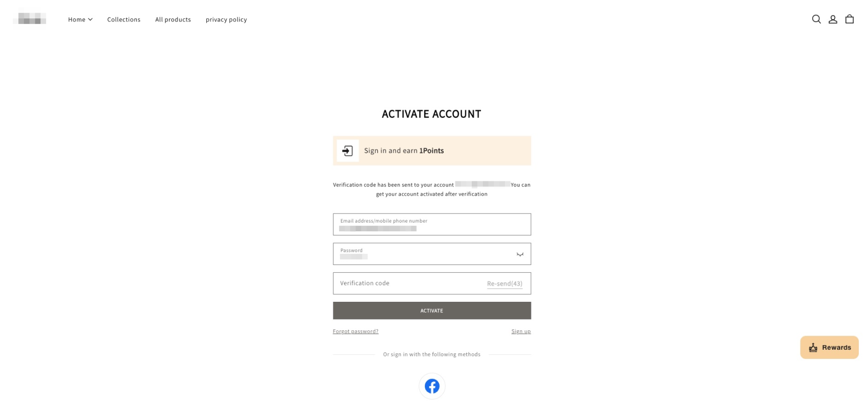Go to All products page
The image size is (868, 408).
173,19
